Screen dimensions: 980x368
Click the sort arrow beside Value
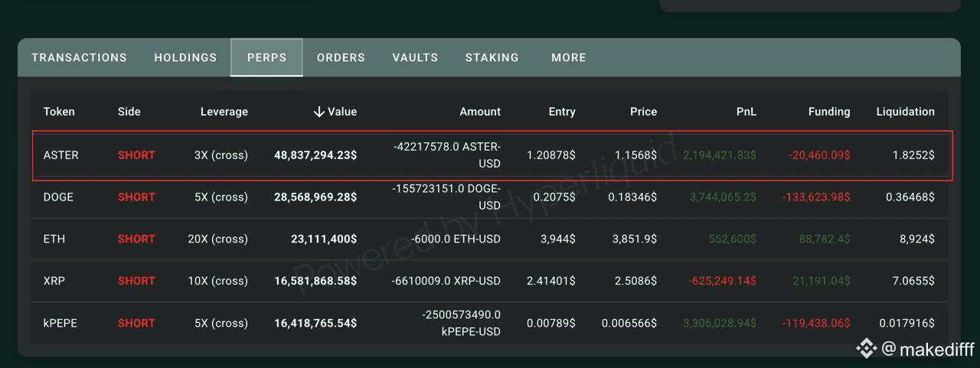tap(318, 112)
